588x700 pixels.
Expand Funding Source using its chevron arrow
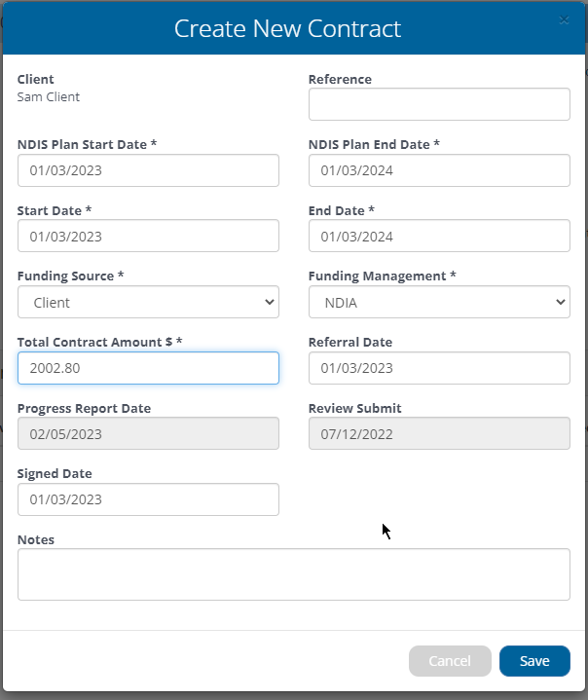(x=270, y=302)
